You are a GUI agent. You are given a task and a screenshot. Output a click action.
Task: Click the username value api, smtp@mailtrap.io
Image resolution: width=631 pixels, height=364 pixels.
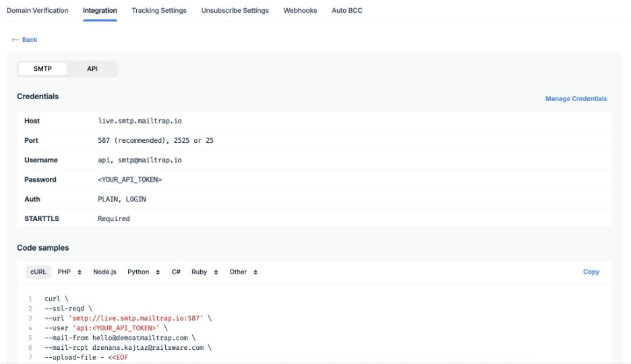point(140,160)
